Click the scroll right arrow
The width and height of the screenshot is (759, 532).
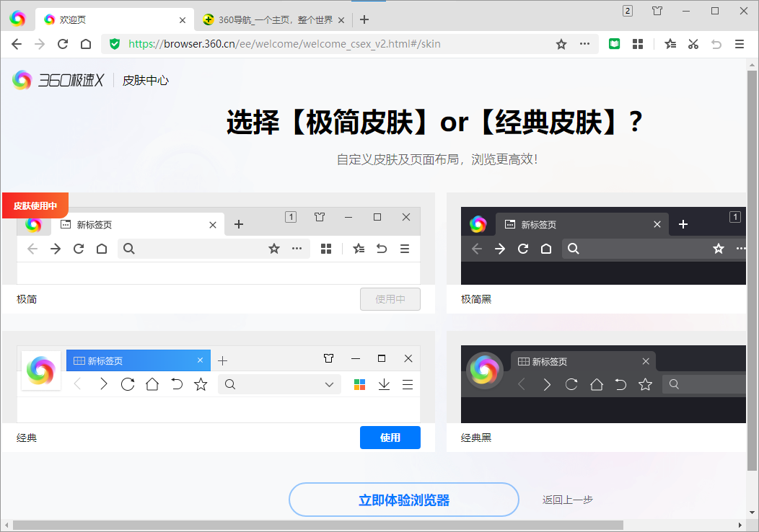[740, 526]
